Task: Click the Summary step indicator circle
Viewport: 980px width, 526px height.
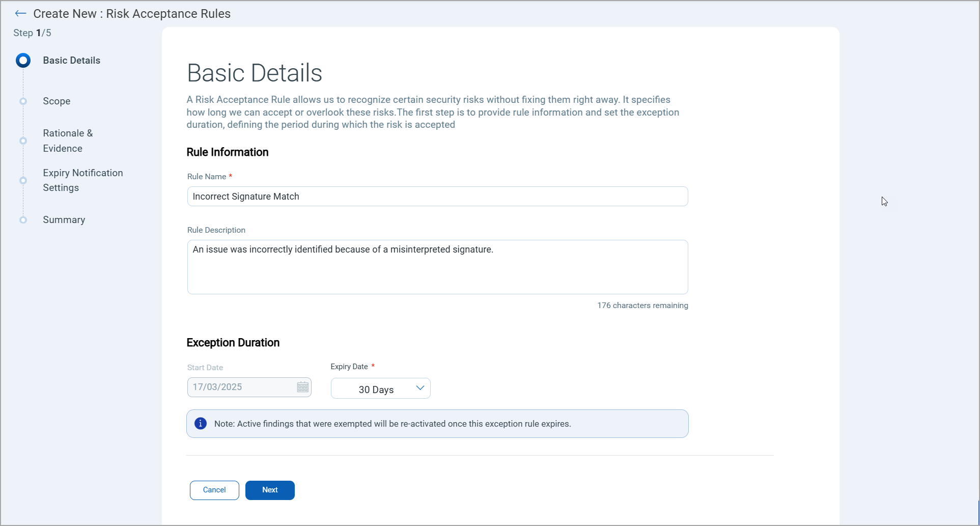Action: point(23,219)
